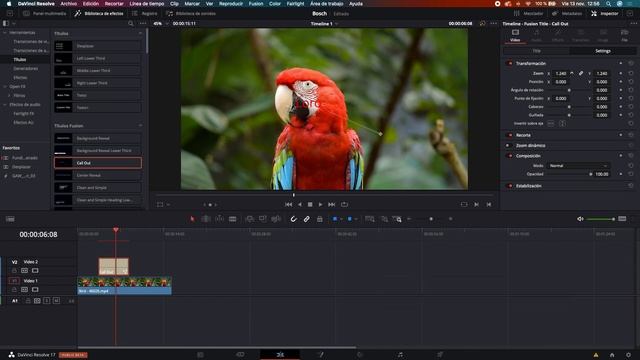The width and height of the screenshot is (640, 360).
Task: Activate the trim edit mode tool
Action: coord(206,219)
